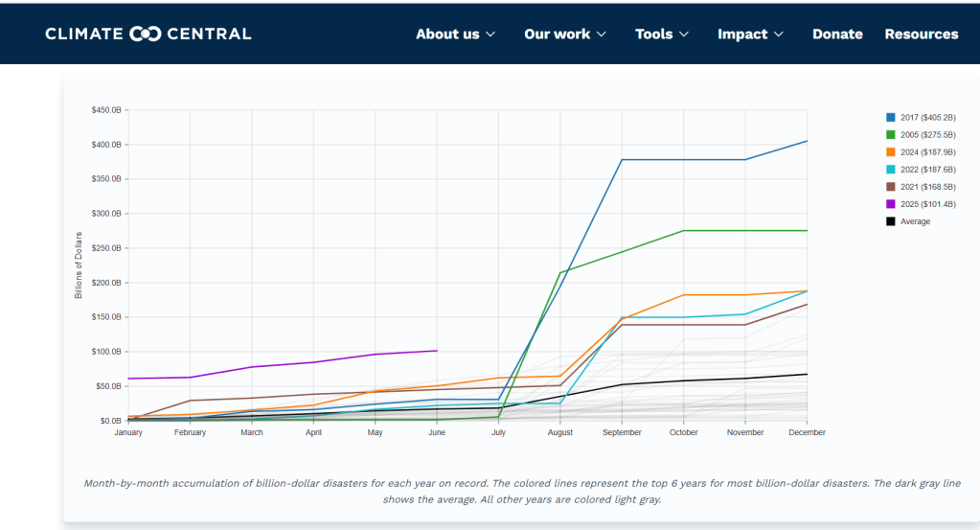Click the black Average legend swatch

891,221
